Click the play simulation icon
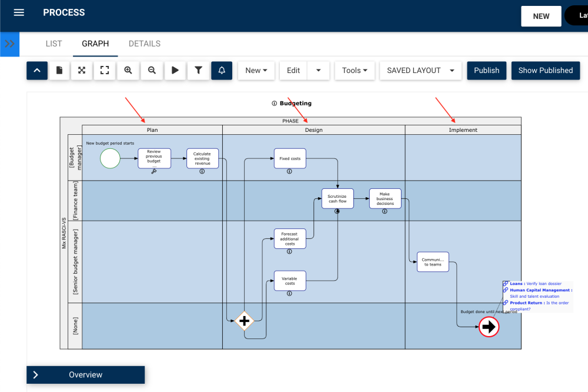 [x=175, y=70]
